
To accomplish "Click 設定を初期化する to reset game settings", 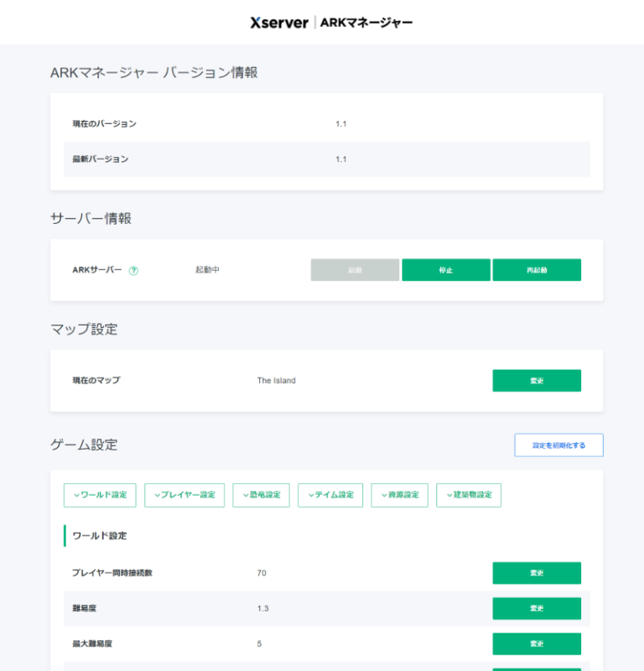I will tap(558, 445).
